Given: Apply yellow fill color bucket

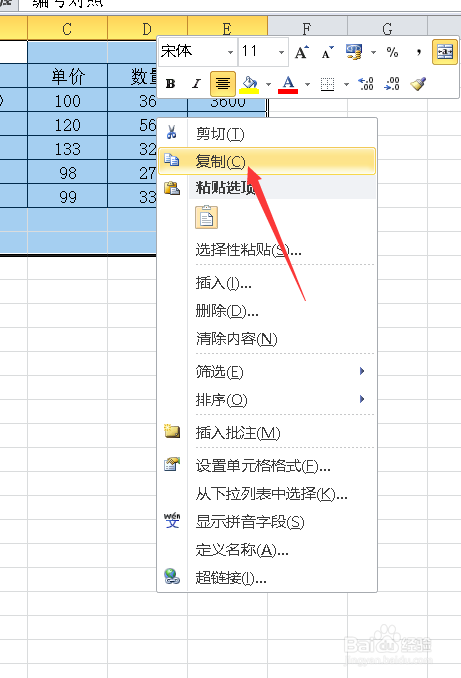Looking at the screenshot, I should pyautogui.click(x=250, y=83).
